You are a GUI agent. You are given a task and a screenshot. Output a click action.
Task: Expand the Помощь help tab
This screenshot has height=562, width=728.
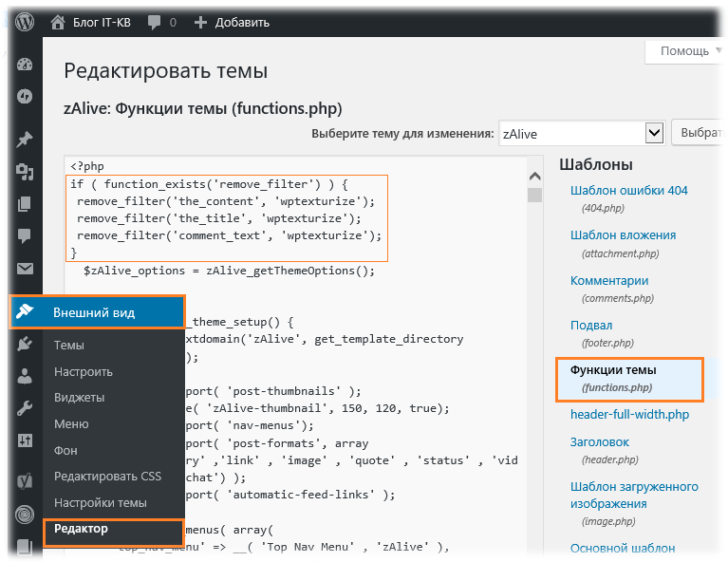click(685, 51)
